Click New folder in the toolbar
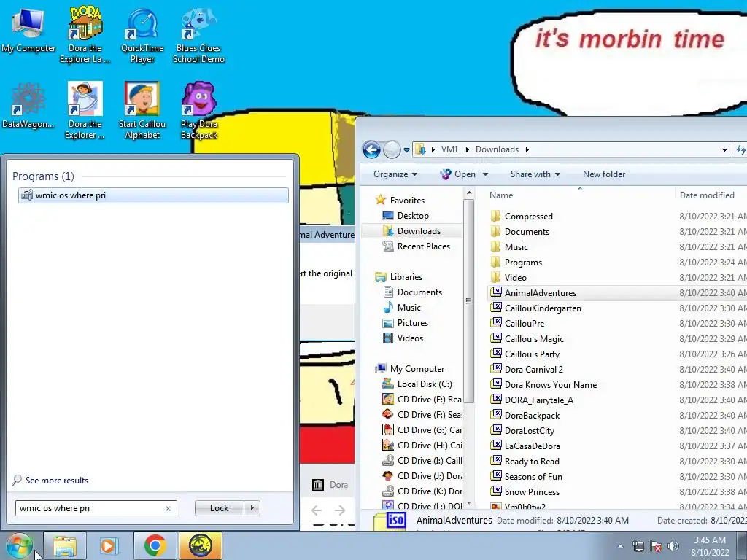The image size is (747, 560). point(603,174)
